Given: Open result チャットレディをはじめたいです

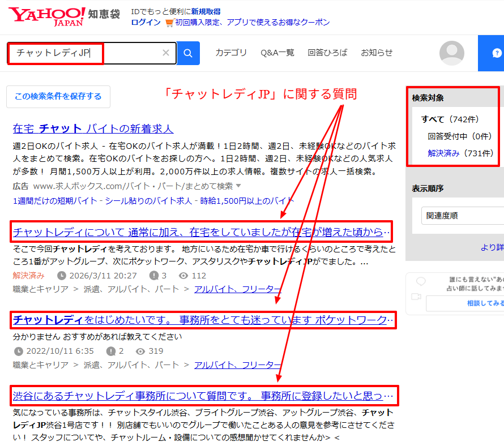Looking at the screenshot, I should (203, 320).
